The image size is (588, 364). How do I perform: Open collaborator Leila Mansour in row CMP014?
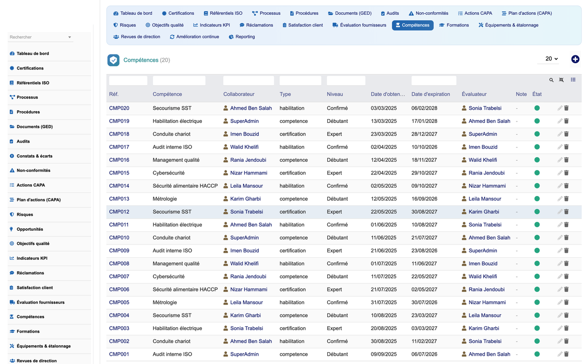pos(246,186)
